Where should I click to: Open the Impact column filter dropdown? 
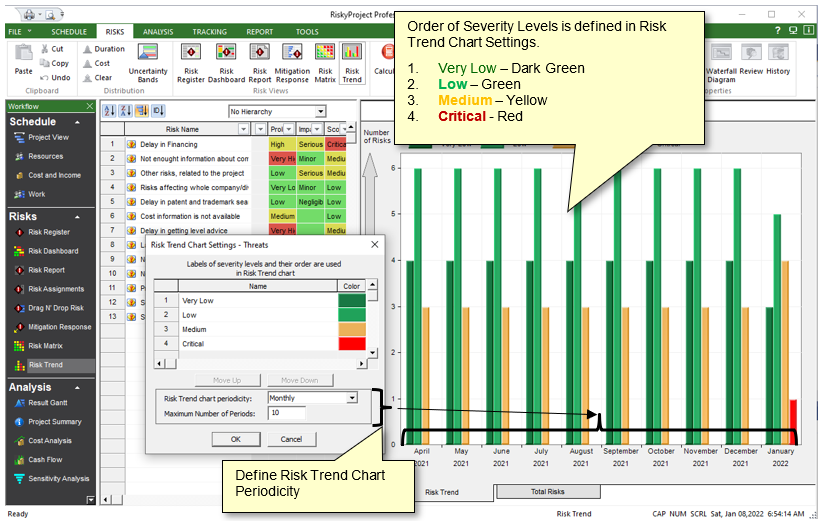tap(317, 129)
